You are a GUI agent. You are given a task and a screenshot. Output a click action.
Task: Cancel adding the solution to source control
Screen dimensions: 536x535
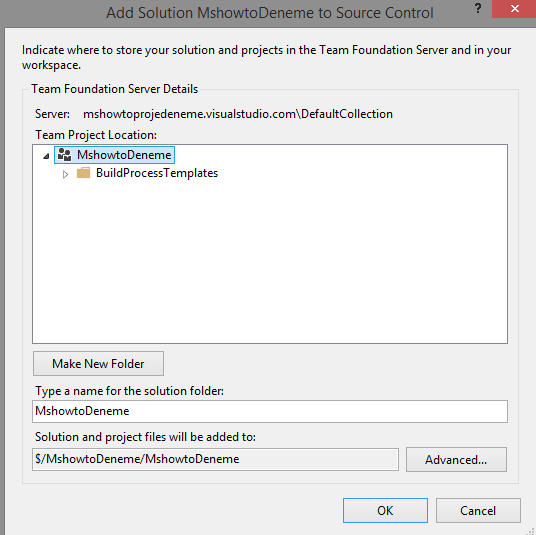coord(478,510)
